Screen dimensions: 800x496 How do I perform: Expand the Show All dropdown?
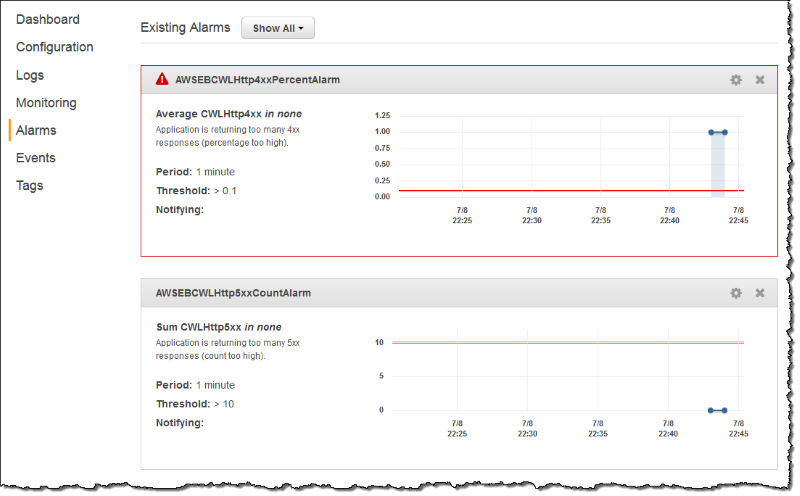click(278, 28)
